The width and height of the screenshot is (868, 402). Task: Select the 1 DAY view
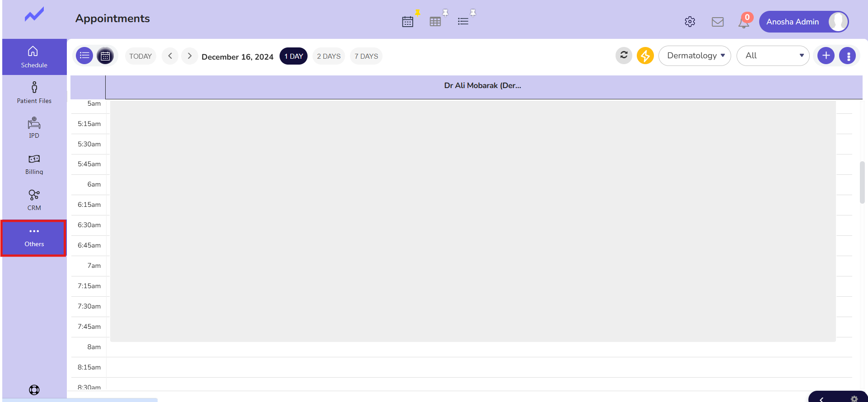click(294, 56)
